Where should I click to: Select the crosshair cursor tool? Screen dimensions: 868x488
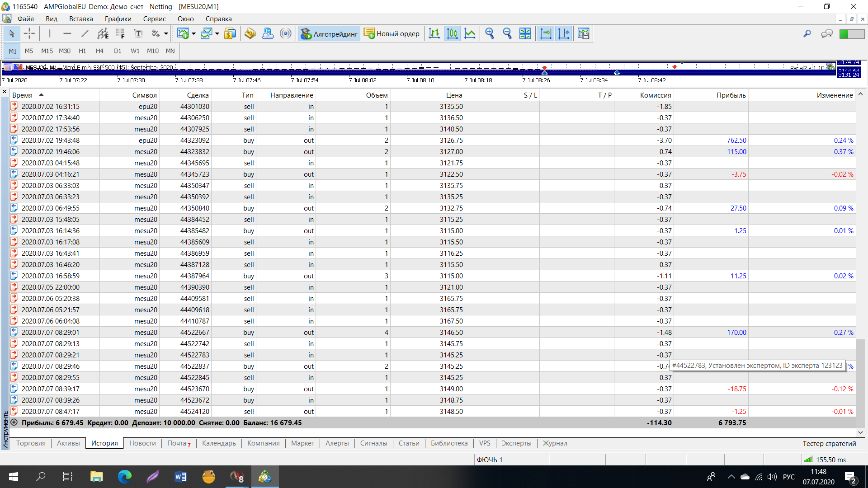[29, 33]
